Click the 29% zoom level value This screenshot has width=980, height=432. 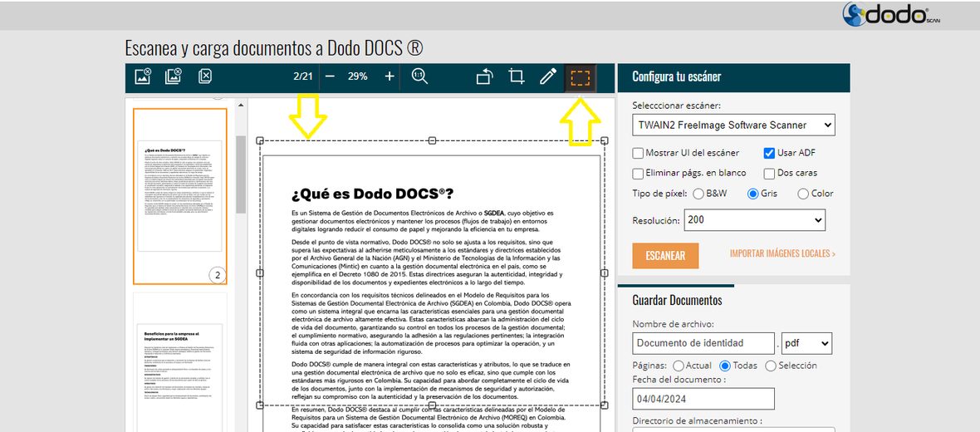[357, 76]
